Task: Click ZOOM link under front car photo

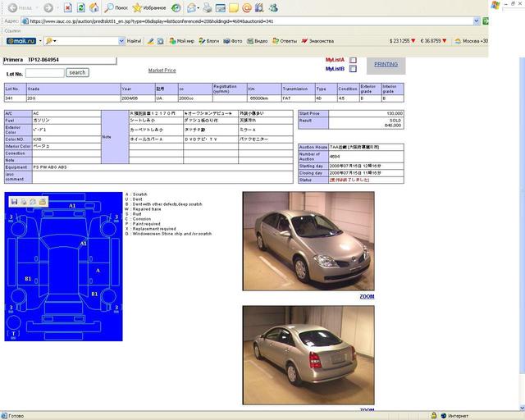Action: pyautogui.click(x=367, y=296)
